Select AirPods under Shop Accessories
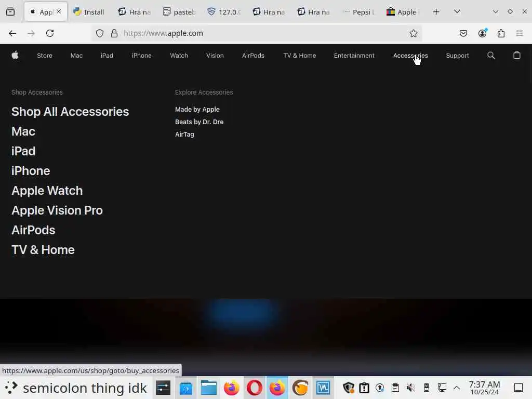Viewport: 532px width, 399px height. click(x=33, y=230)
